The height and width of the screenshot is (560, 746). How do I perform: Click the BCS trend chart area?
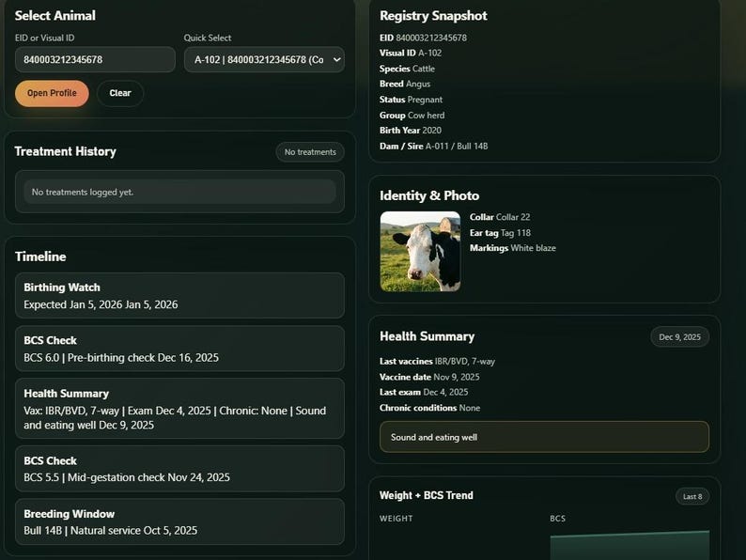pos(629,545)
